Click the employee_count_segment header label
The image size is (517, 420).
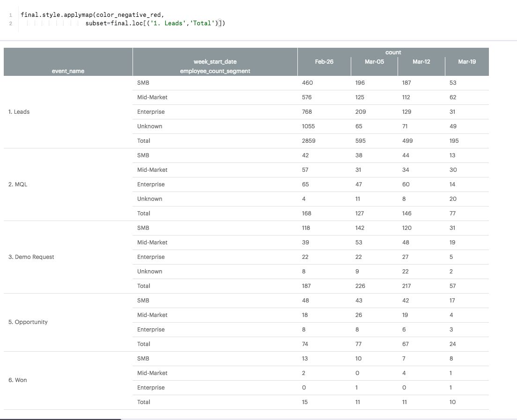pyautogui.click(x=215, y=71)
